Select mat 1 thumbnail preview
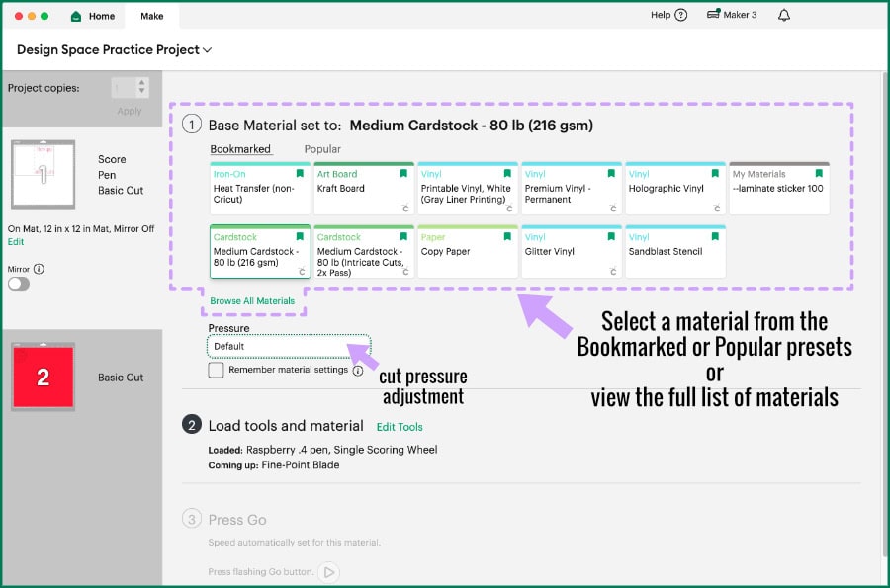 [x=44, y=174]
